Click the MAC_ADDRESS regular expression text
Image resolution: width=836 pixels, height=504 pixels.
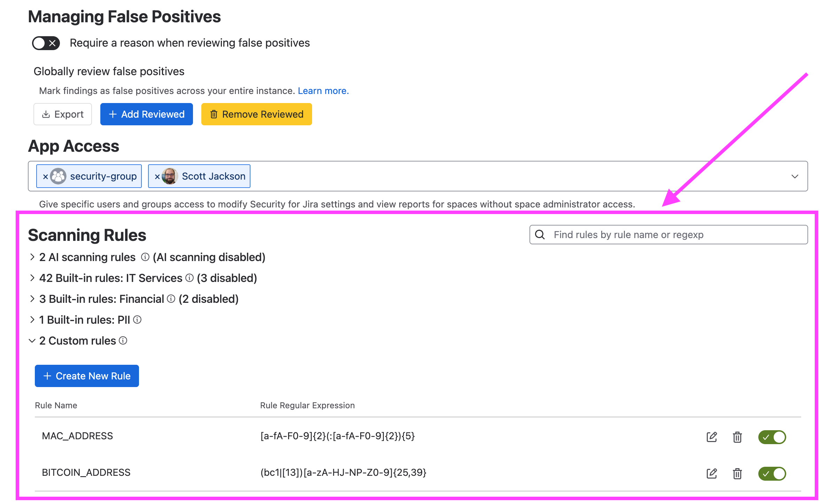click(x=338, y=436)
